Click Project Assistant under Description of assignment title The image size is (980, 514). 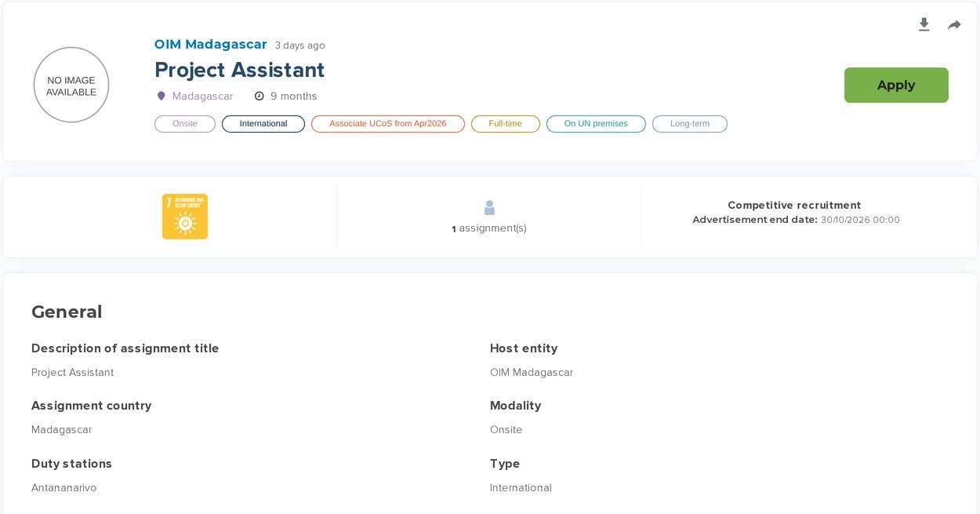(73, 373)
